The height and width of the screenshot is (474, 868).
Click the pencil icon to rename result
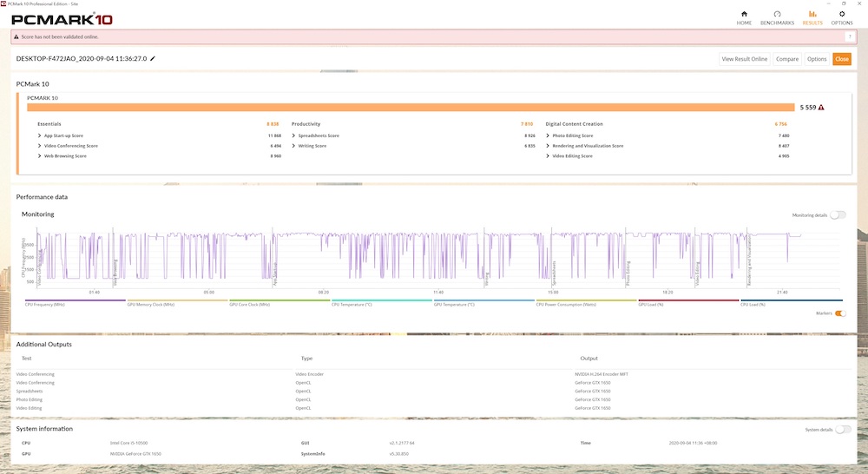[x=153, y=58]
